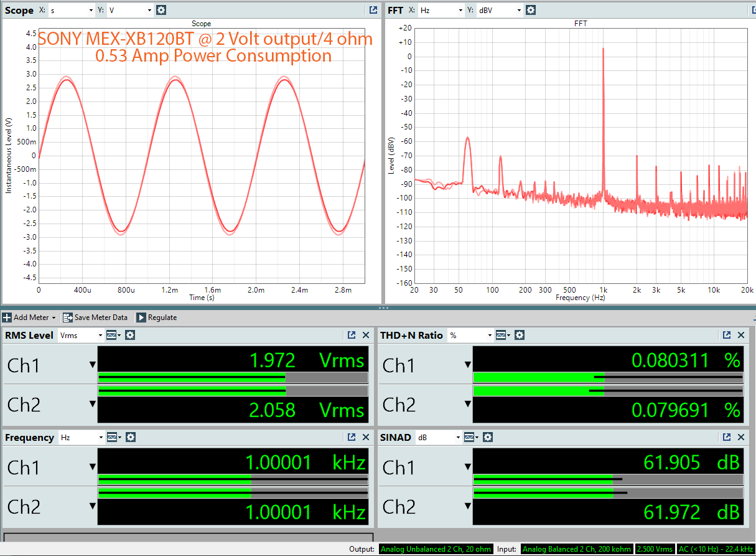The image size is (756, 556).
Task: Open FFT Y-axis dBV unit dropdown
Action: (500, 10)
